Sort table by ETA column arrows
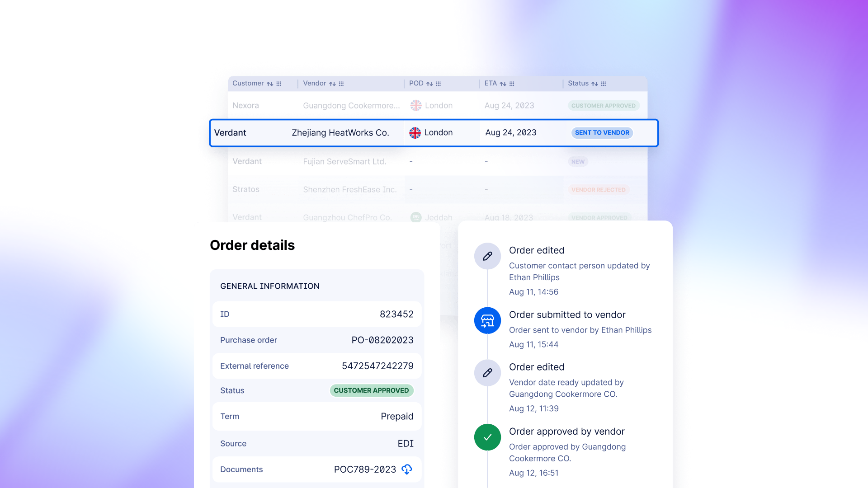 [x=503, y=84]
